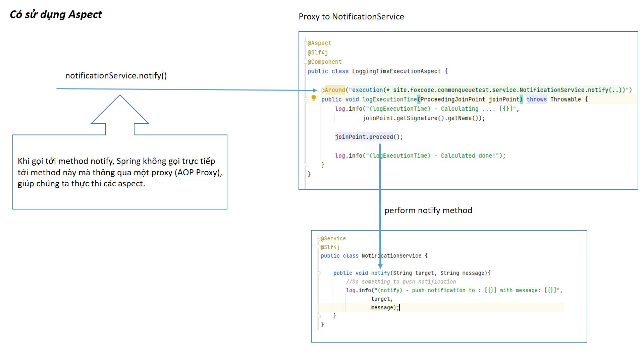Click the @Aspect annotation
This screenshot has height=362, width=644.
pos(320,43)
